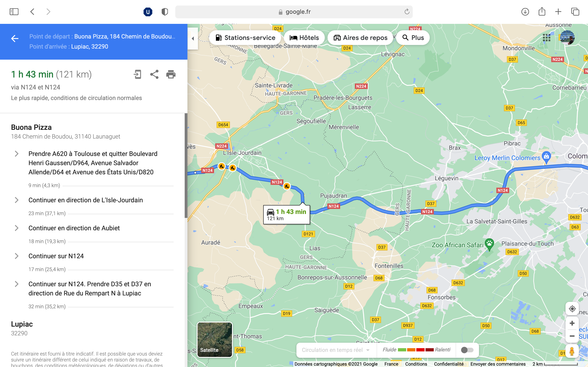Open Google apps grid icon
588x367 pixels.
pyautogui.click(x=546, y=38)
